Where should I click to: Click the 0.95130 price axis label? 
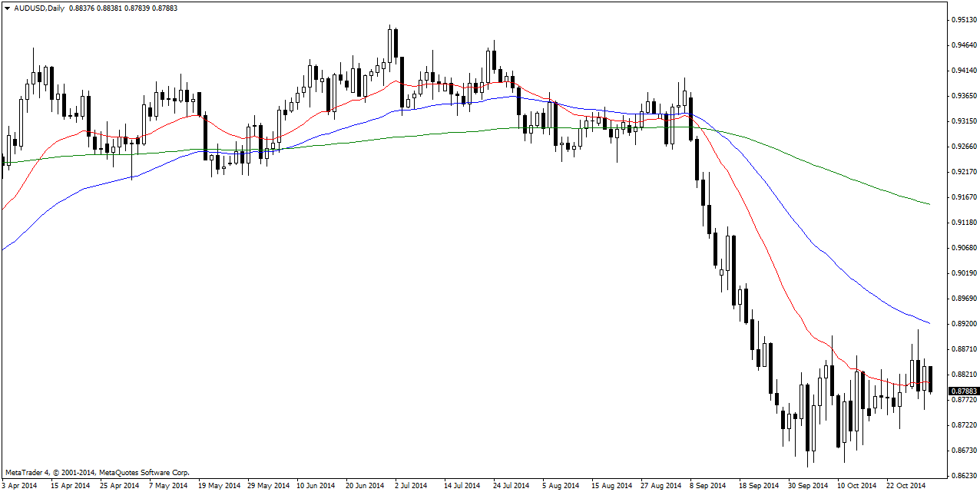(964, 20)
